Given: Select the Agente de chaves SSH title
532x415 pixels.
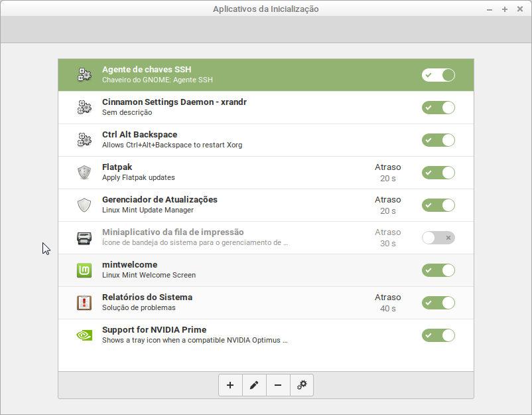Looking at the screenshot, I should tap(147, 70).
